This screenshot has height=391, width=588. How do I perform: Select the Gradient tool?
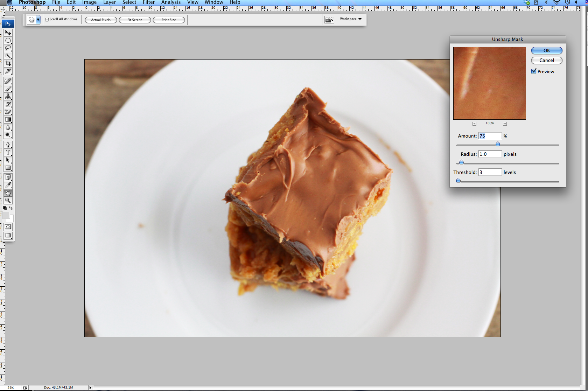[x=8, y=119]
